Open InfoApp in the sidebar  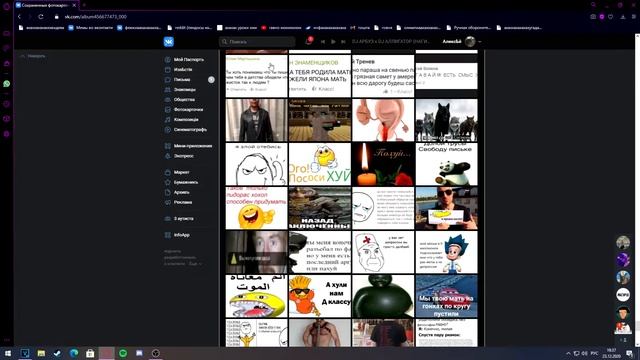tap(181, 235)
